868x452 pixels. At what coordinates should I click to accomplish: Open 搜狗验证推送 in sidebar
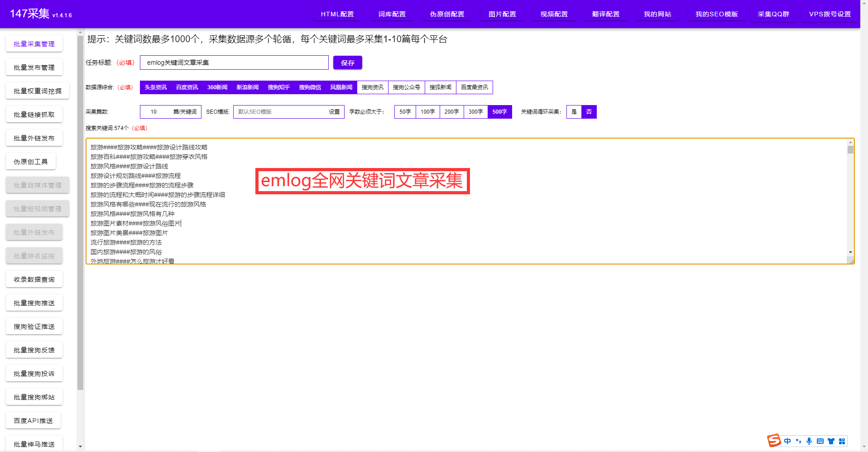pyautogui.click(x=34, y=327)
